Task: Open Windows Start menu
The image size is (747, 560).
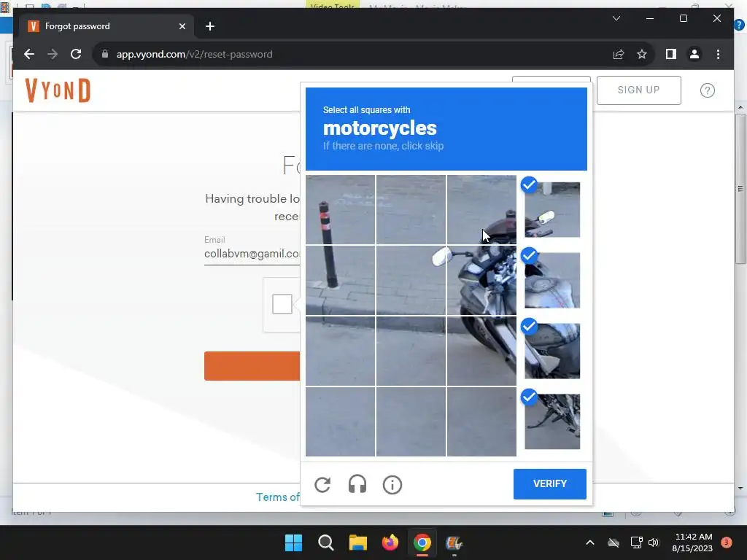Action: tap(293, 542)
